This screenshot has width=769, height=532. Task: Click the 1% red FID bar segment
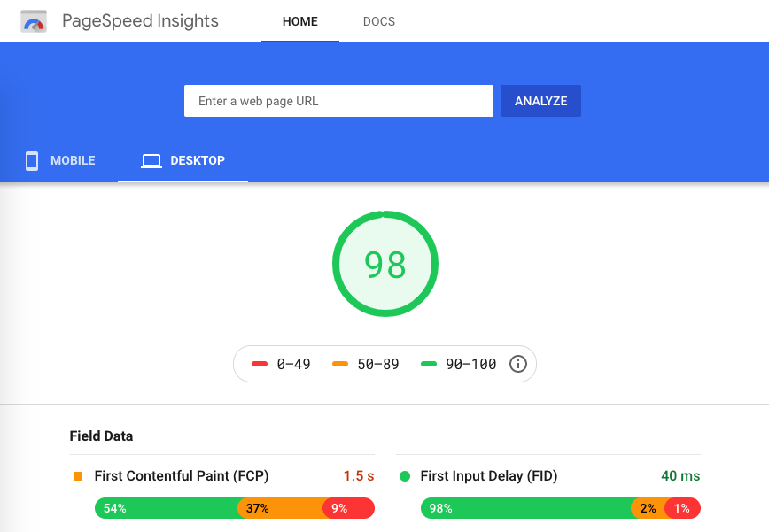point(682,508)
